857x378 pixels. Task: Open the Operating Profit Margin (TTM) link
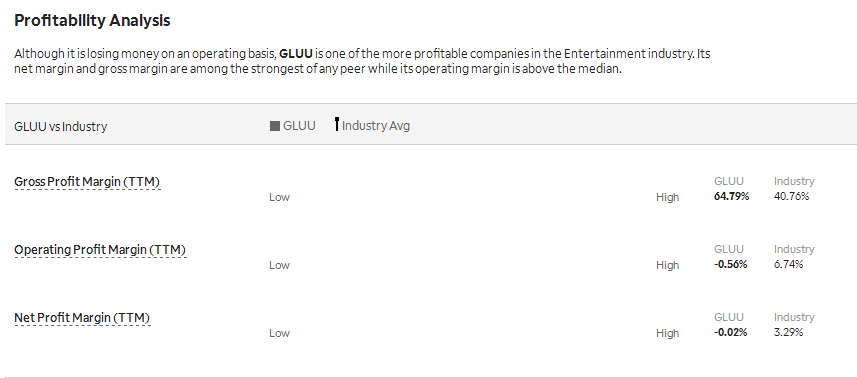[100, 250]
